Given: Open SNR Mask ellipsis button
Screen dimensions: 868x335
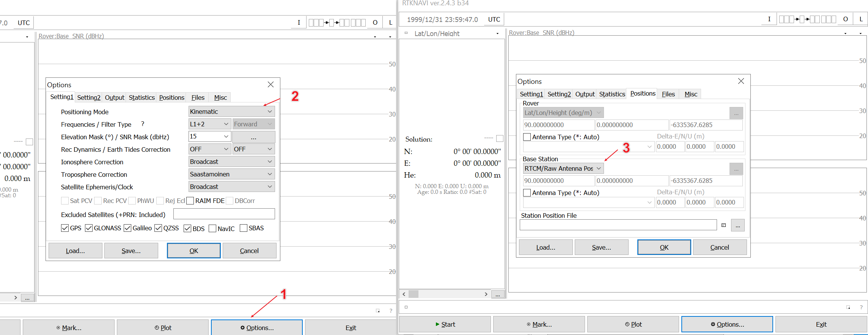Looking at the screenshot, I should tap(253, 137).
